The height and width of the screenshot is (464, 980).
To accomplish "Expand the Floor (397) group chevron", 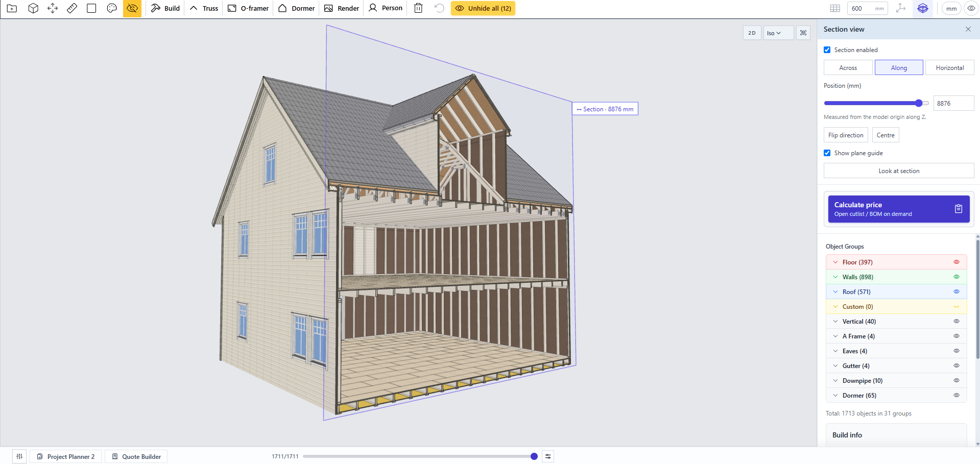I will [x=835, y=262].
